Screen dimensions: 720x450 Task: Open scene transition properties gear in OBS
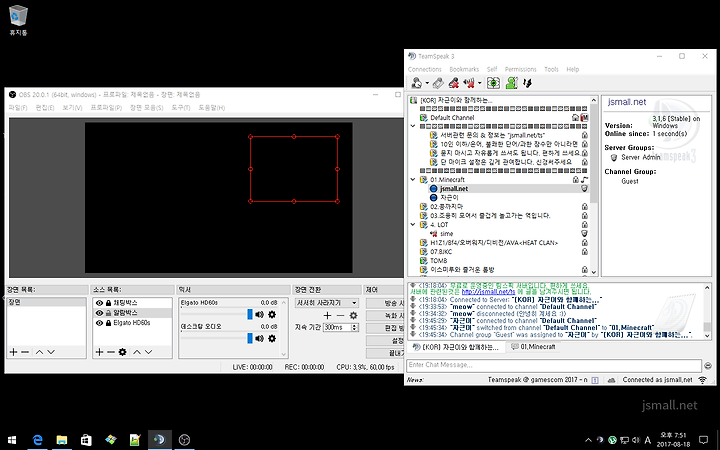(353, 315)
